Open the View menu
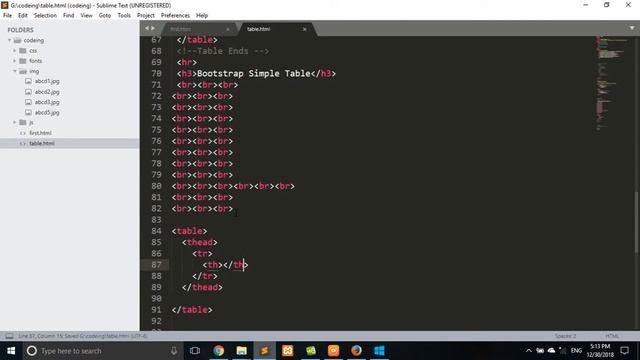Screen dimensions: 640x360 pyautogui.click(x=86, y=16)
